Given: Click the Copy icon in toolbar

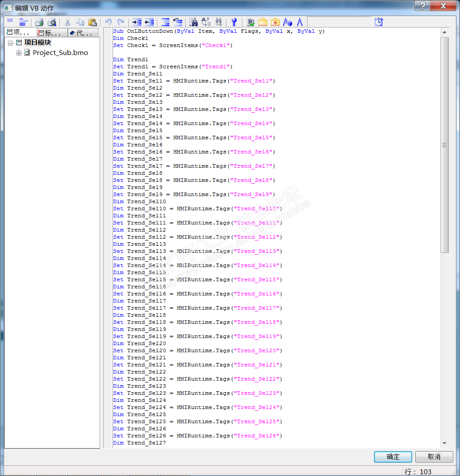Looking at the screenshot, I should coord(80,22).
